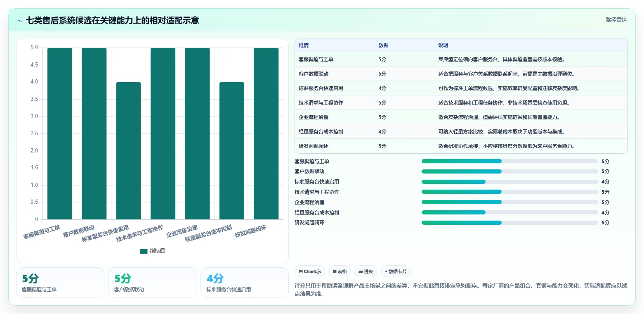The width and height of the screenshot is (644, 314).
Task: Click the 5分 value beside 研发问题闭环 progress bar
Action: tap(605, 223)
